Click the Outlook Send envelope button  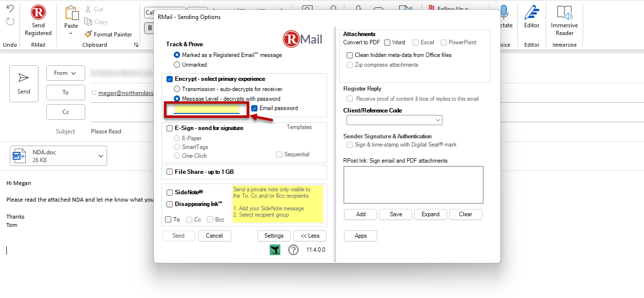click(x=24, y=84)
